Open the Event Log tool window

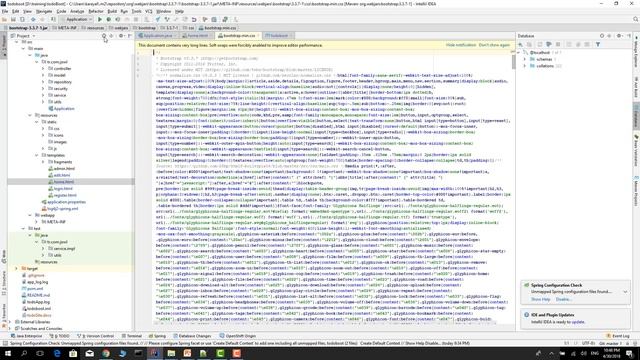pyautogui.click(x=618, y=336)
